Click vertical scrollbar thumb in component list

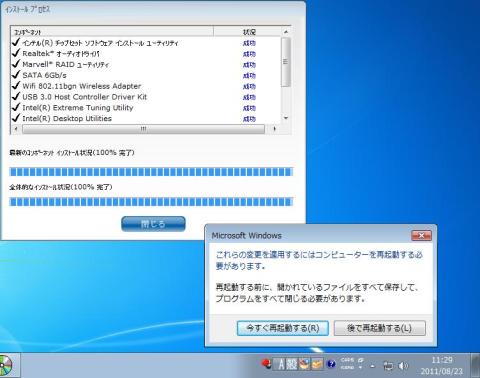click(x=286, y=62)
